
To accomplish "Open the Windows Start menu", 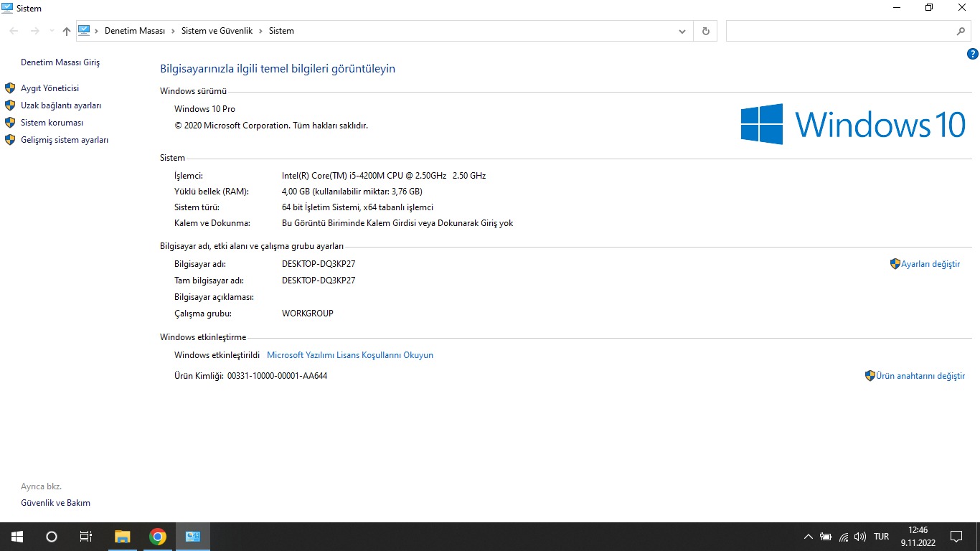I will click(17, 537).
